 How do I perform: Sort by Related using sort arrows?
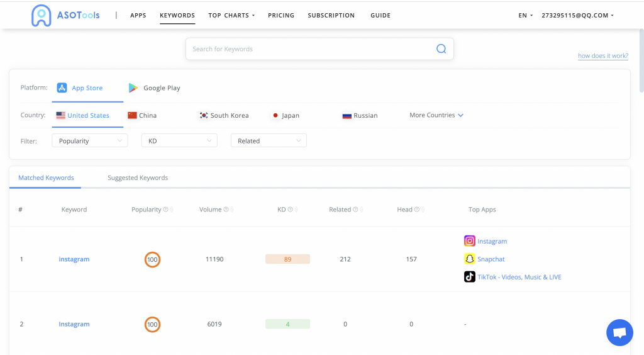tap(362, 210)
